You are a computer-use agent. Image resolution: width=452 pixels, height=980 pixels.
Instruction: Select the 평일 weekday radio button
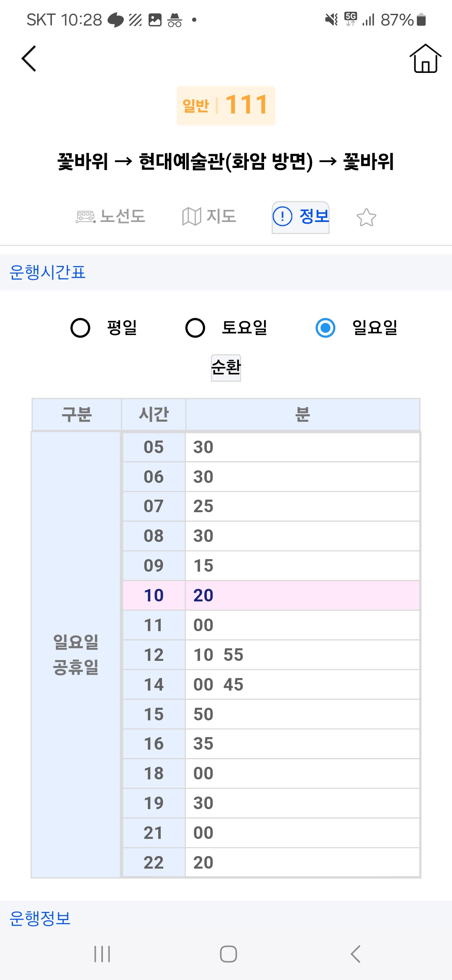(80, 328)
